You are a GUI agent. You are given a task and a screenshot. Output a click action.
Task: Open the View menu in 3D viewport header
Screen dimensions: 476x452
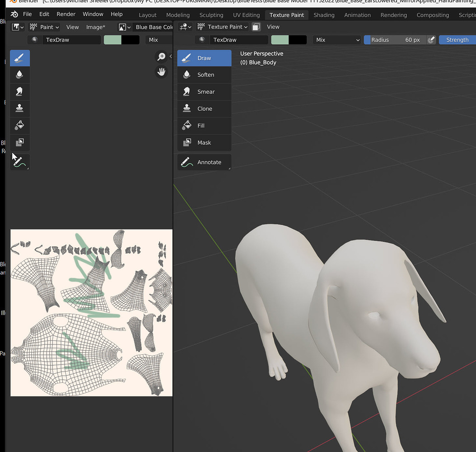pyautogui.click(x=273, y=27)
